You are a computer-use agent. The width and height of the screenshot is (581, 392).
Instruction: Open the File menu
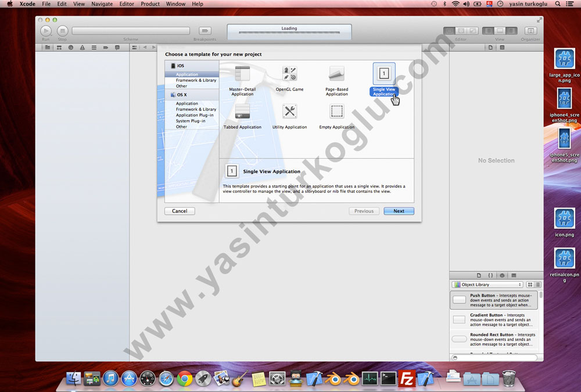pos(46,4)
